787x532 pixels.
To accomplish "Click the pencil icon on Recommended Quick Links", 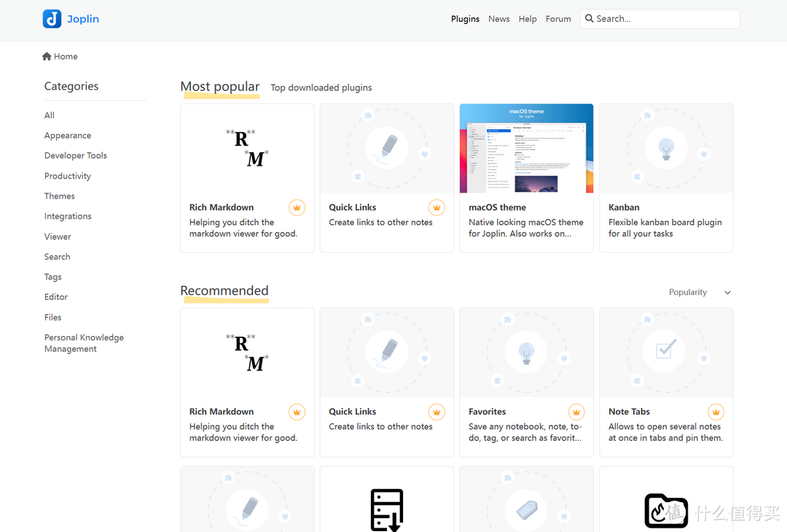I will tap(387, 352).
